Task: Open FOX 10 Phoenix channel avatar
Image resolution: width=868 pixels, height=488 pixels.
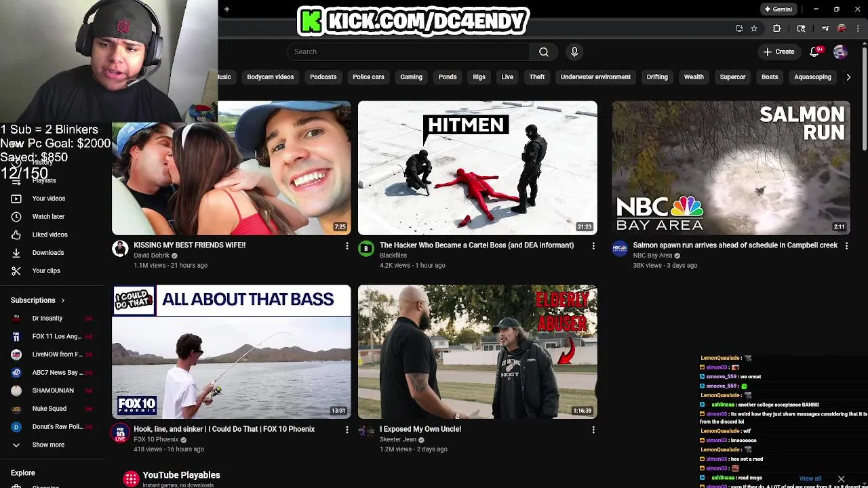Action: [120, 432]
